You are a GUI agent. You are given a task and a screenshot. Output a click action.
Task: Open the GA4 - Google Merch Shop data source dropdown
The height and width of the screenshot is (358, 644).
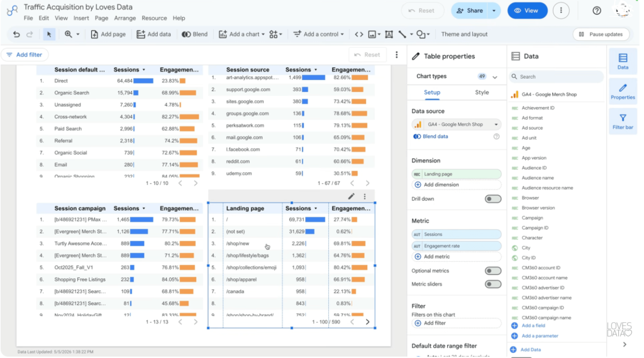pos(456,124)
